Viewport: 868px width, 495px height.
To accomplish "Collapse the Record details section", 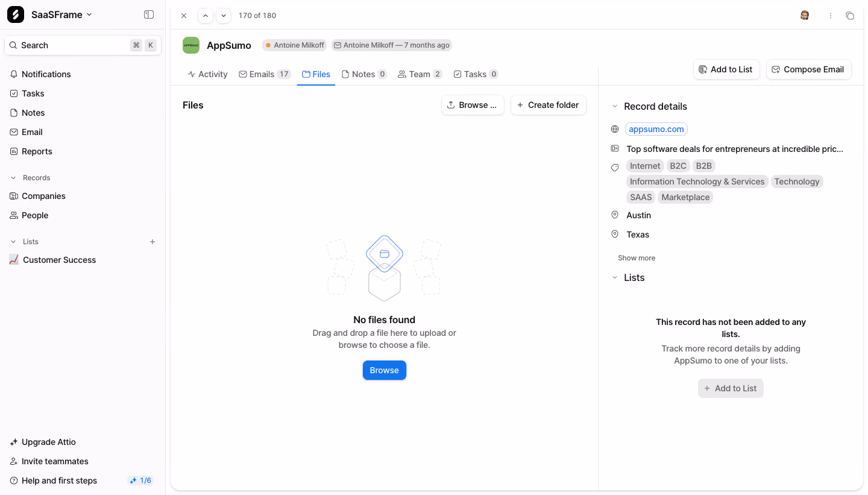I will pyautogui.click(x=615, y=107).
